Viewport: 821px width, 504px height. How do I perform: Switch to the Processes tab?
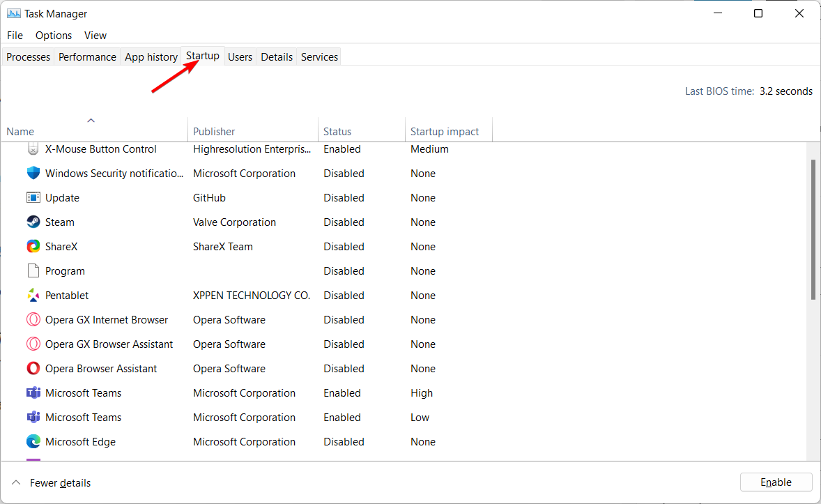coord(29,56)
